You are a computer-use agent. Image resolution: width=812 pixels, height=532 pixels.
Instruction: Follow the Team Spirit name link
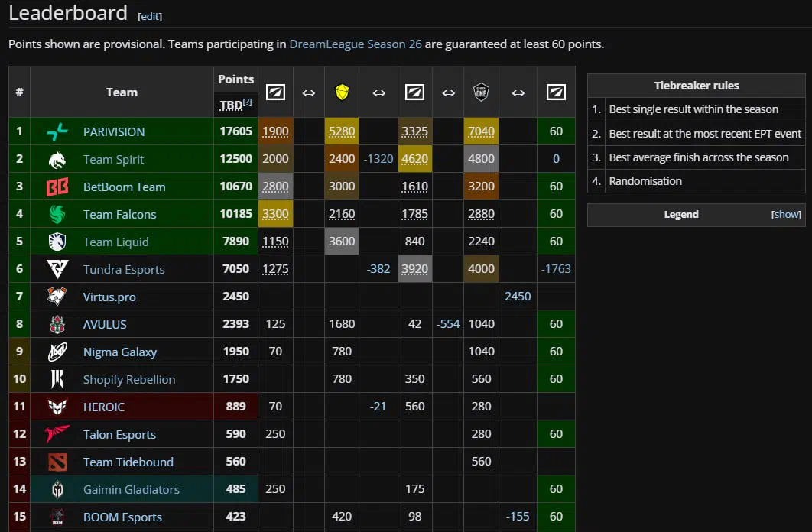pyautogui.click(x=113, y=160)
